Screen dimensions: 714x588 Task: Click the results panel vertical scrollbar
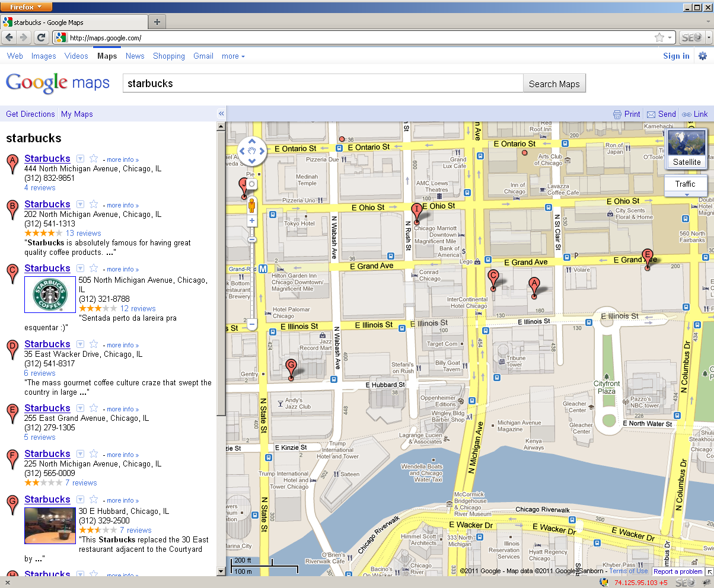coord(221,349)
